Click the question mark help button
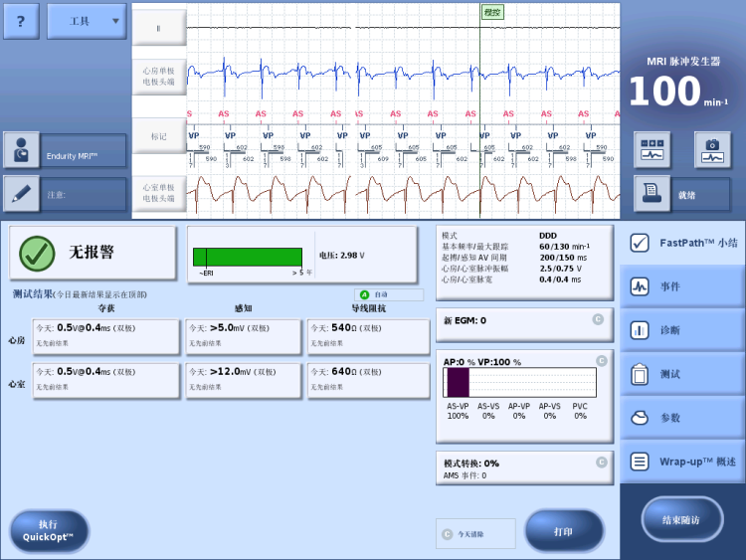 click(x=22, y=21)
